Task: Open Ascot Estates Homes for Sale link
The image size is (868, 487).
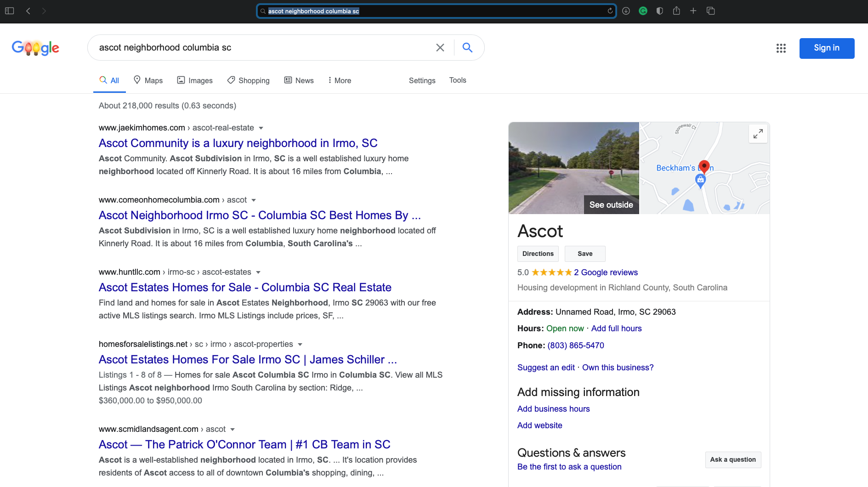Action: [x=245, y=288]
